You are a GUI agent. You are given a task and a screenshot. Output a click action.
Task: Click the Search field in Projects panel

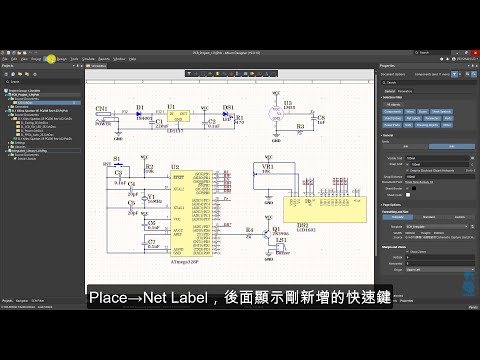[42, 82]
